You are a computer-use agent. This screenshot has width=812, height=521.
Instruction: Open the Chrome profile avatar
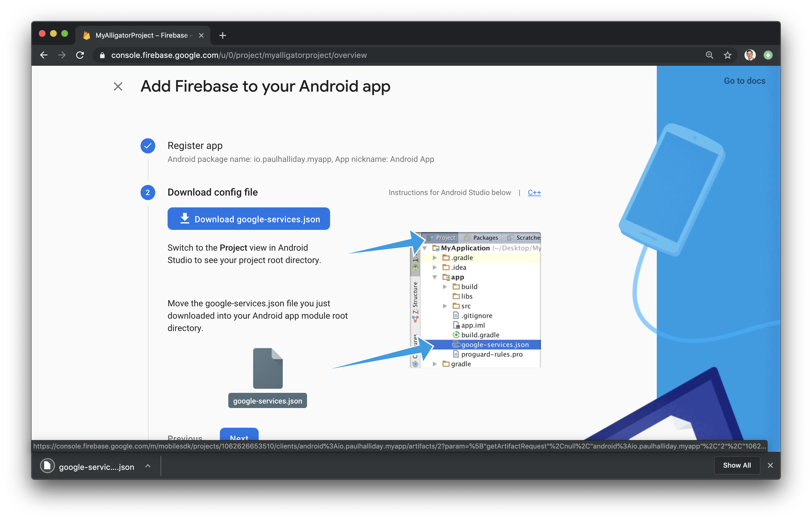[750, 55]
